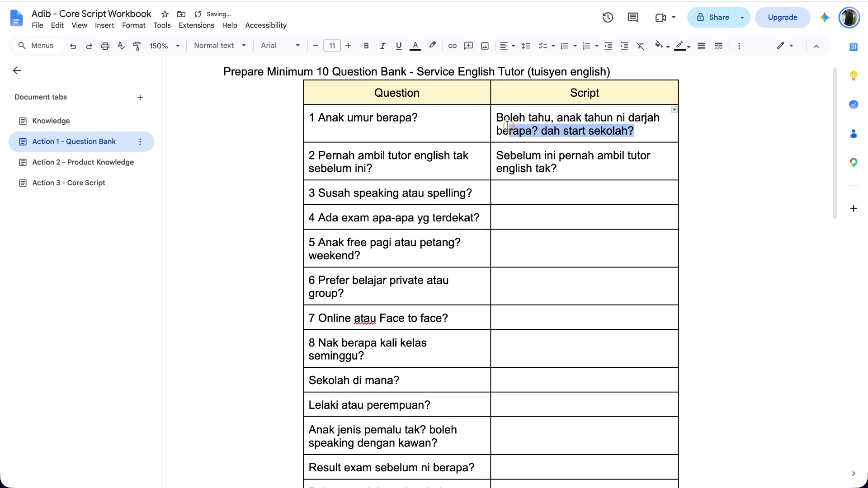Switch to Action 3 - Core Script tab
Image resolution: width=868 pixels, height=488 pixels.
(68, 183)
